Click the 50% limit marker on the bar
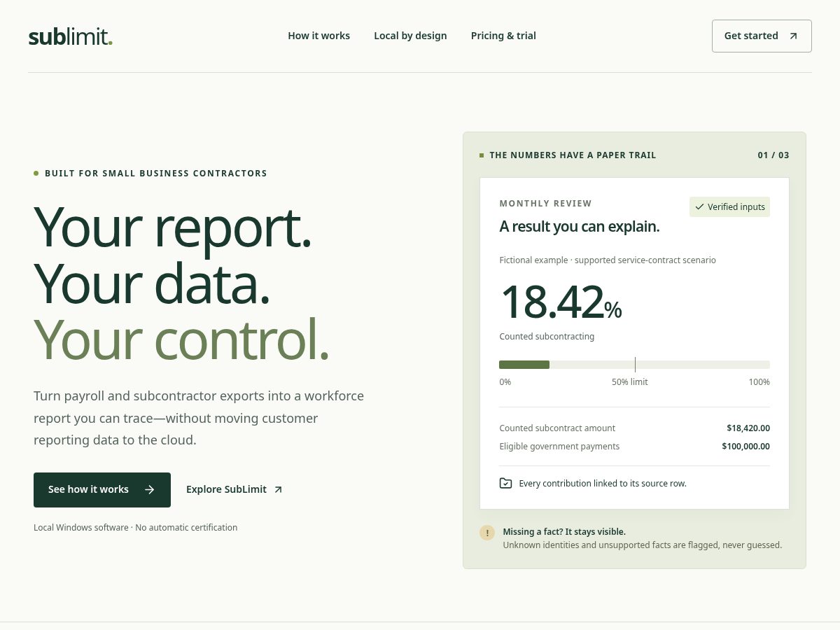This screenshot has width=840, height=630. (x=635, y=365)
